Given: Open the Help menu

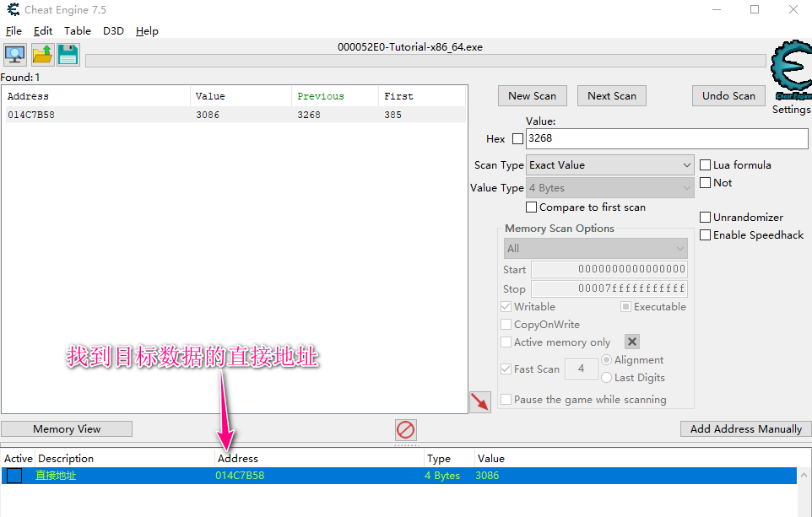Looking at the screenshot, I should click(x=147, y=31).
